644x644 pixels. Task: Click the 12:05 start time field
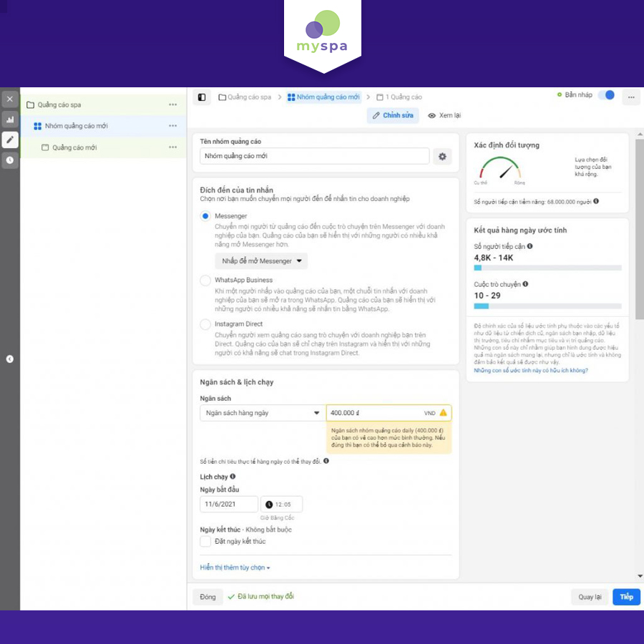pyautogui.click(x=282, y=504)
